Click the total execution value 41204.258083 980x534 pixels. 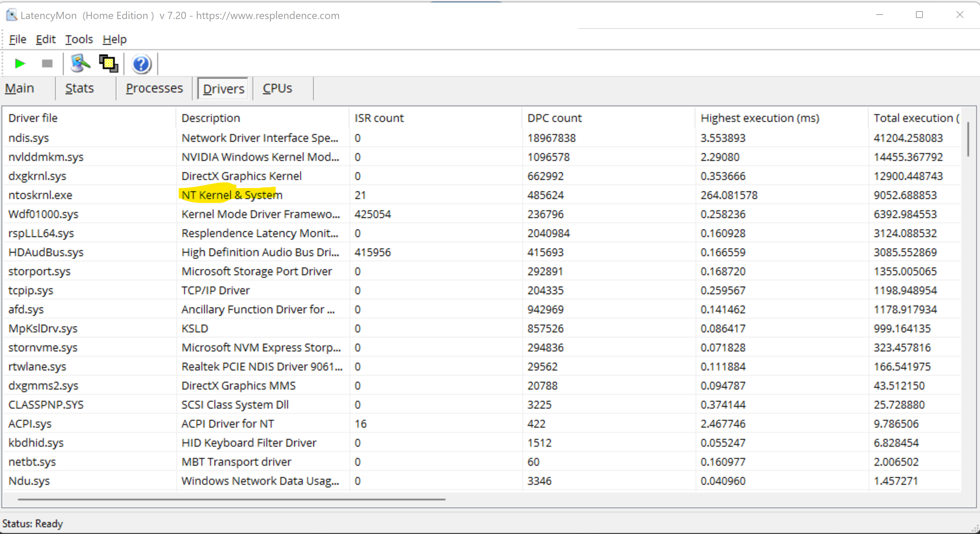tap(908, 138)
